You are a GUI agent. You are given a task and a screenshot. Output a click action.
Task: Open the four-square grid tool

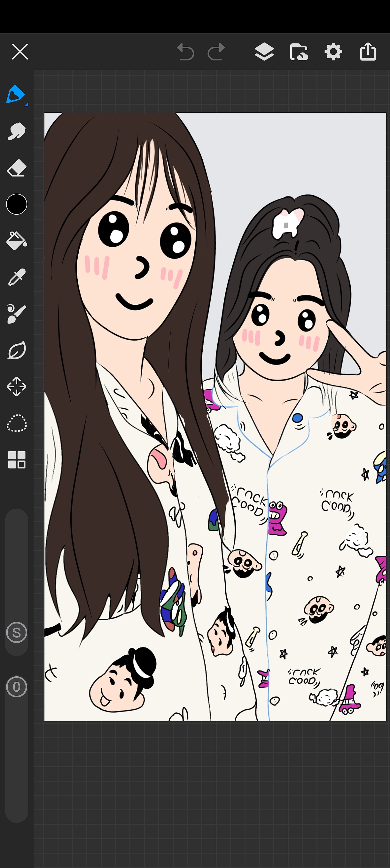(17, 460)
